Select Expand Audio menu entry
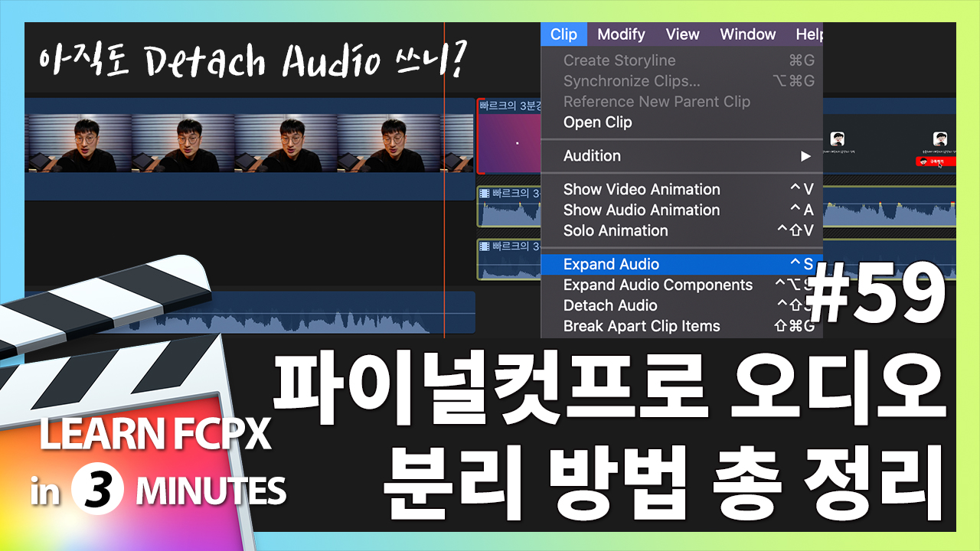Image resolution: width=980 pixels, height=551 pixels. (681, 265)
